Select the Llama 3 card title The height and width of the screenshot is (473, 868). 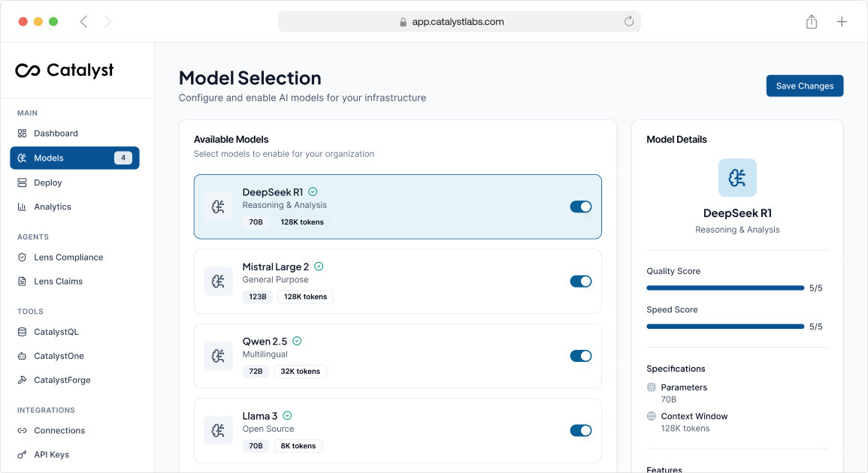pos(259,416)
